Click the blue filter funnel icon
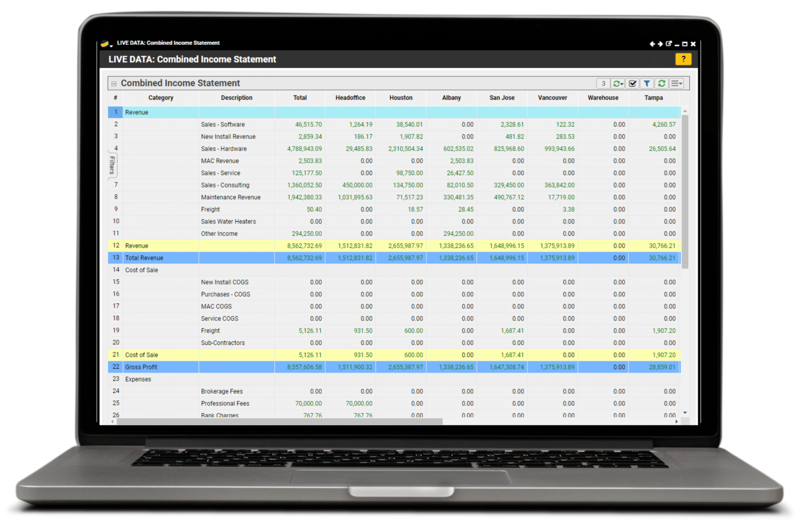The image size is (798, 532). click(647, 83)
